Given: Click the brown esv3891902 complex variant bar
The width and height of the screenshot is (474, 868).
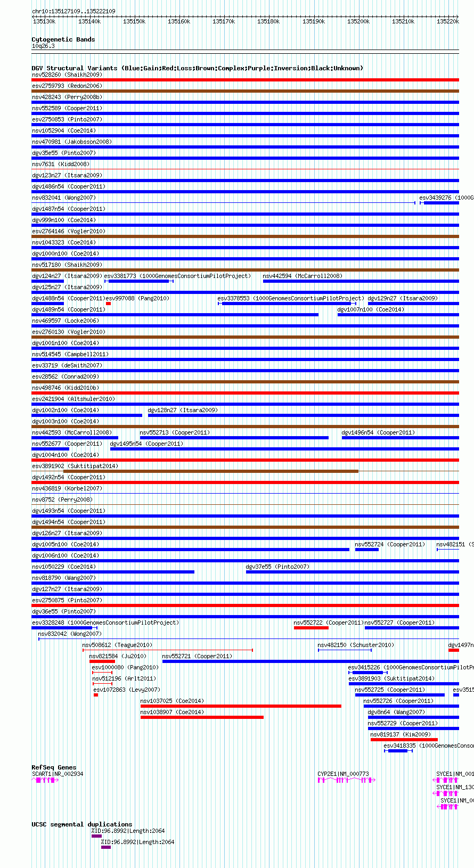Looking at the screenshot, I should click(x=211, y=471).
